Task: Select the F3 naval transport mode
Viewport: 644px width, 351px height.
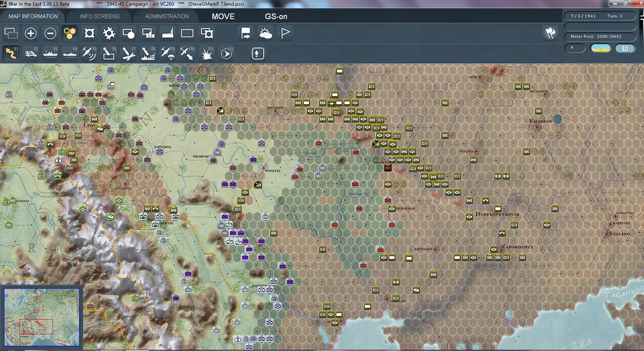Action: pyautogui.click(x=50, y=53)
